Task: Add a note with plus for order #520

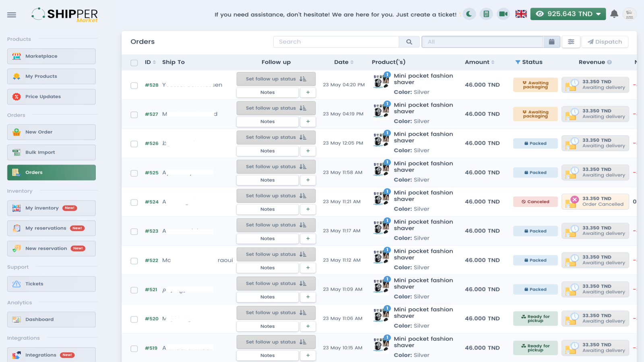Action: (x=308, y=326)
